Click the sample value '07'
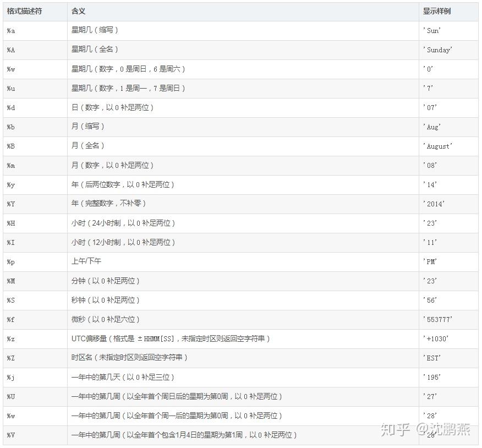 pos(430,108)
